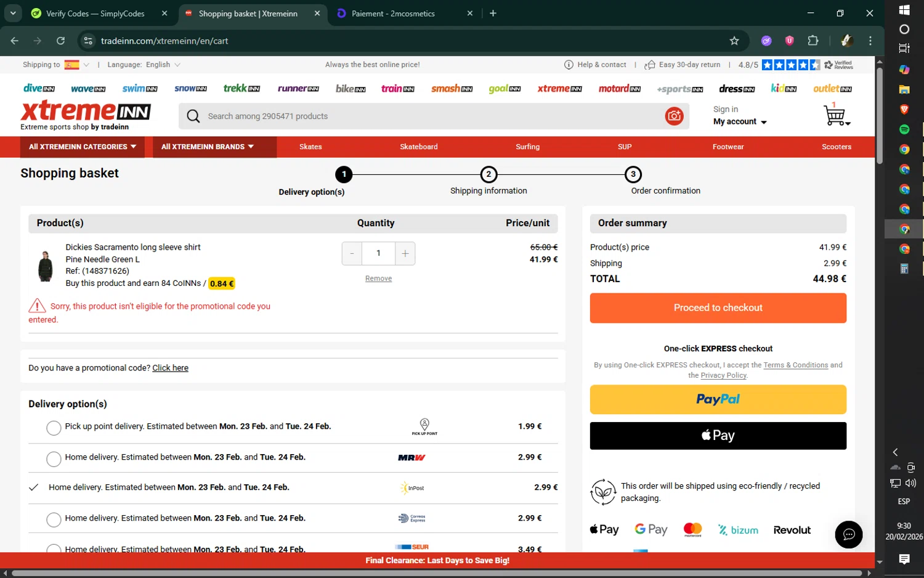The width and height of the screenshot is (924, 578).
Task: Pay with PayPal button
Action: tap(718, 399)
